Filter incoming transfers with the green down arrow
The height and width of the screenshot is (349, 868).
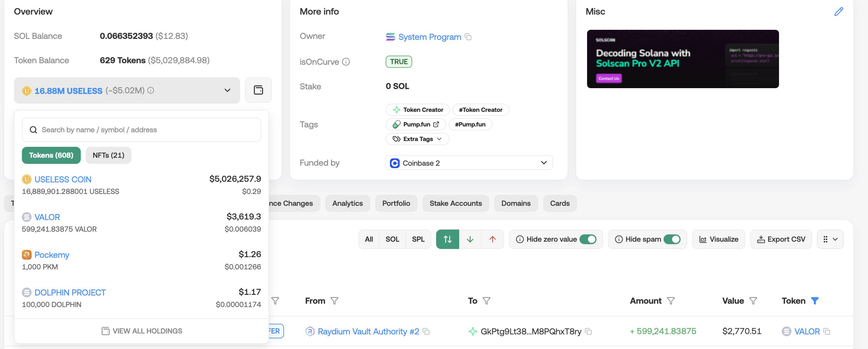click(x=470, y=239)
